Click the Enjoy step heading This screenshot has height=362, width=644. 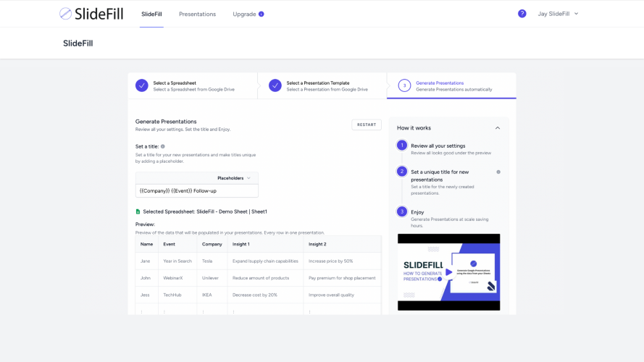point(417,212)
